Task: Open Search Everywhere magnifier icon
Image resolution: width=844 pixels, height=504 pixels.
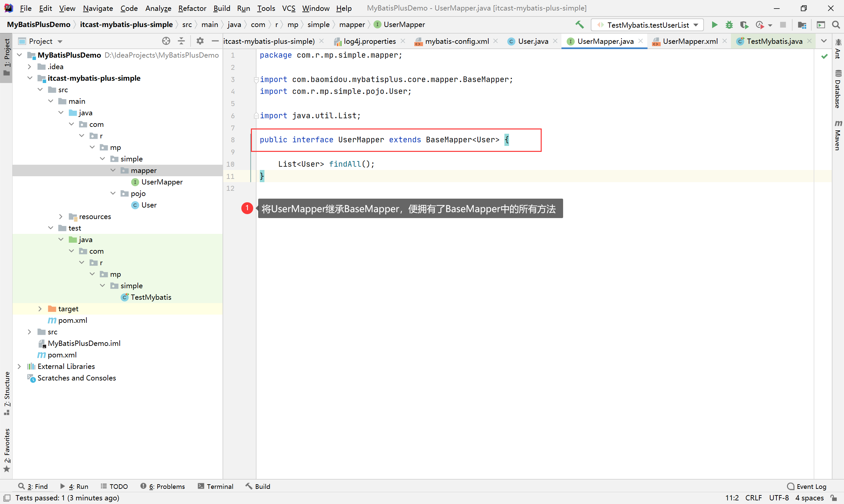Action: click(x=836, y=25)
